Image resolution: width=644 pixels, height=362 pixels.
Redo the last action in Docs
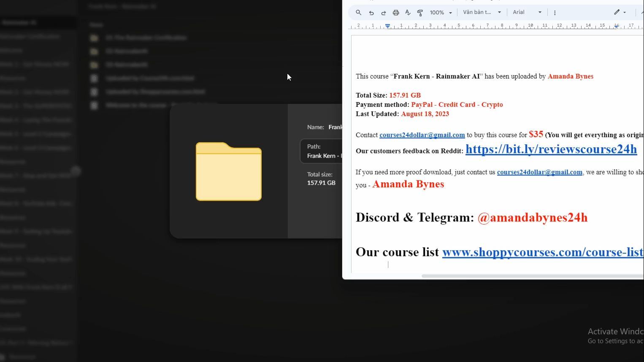(384, 13)
